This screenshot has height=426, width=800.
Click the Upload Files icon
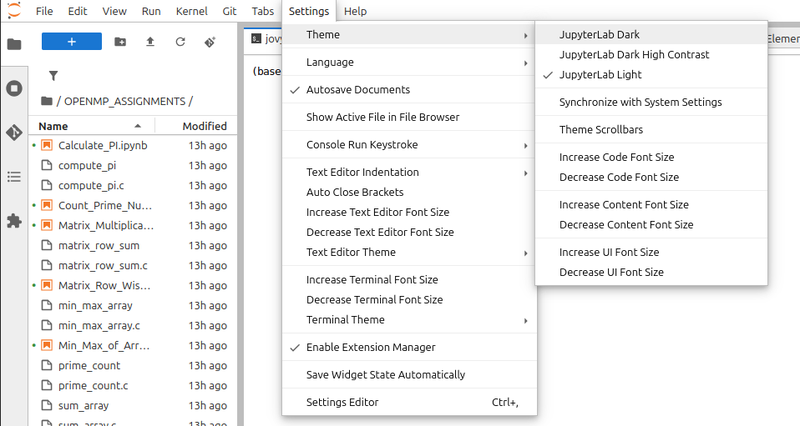(x=150, y=42)
